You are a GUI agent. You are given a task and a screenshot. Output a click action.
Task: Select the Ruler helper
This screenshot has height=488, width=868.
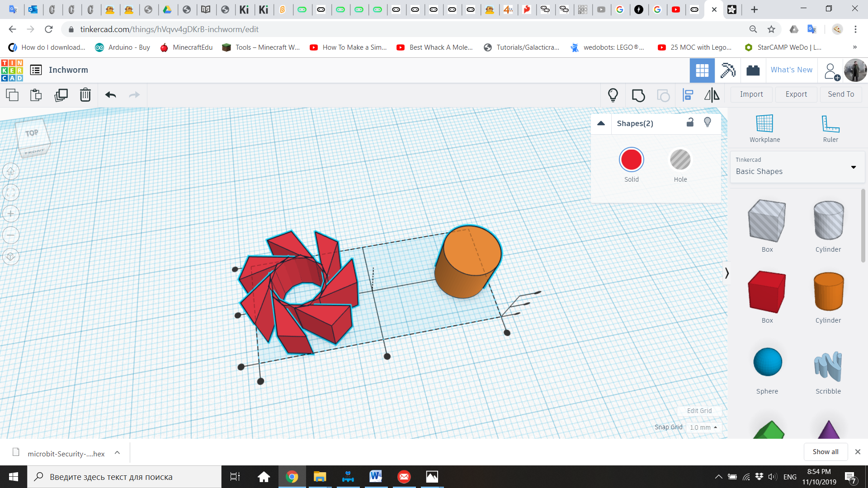pyautogui.click(x=830, y=128)
